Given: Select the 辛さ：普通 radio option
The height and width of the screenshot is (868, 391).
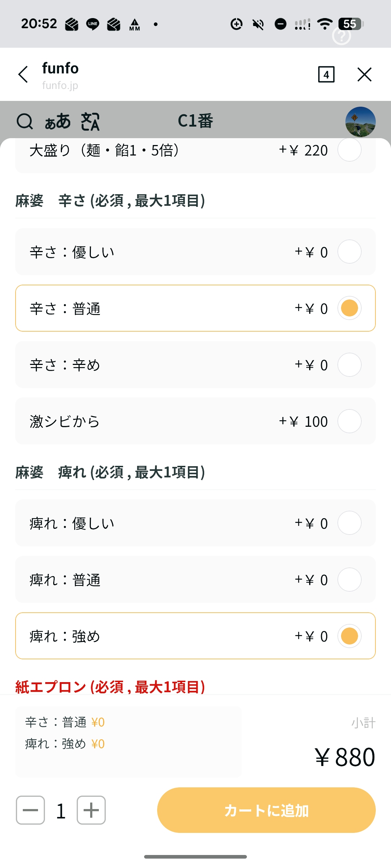Looking at the screenshot, I should click(x=349, y=308).
